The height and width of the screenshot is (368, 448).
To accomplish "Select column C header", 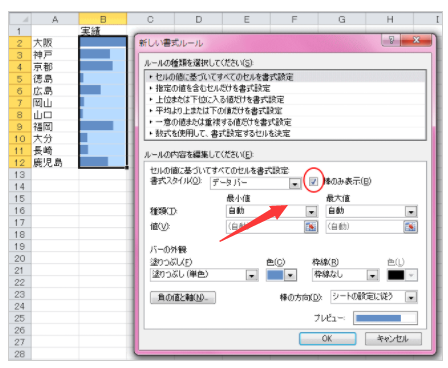I will pyautogui.click(x=150, y=19).
